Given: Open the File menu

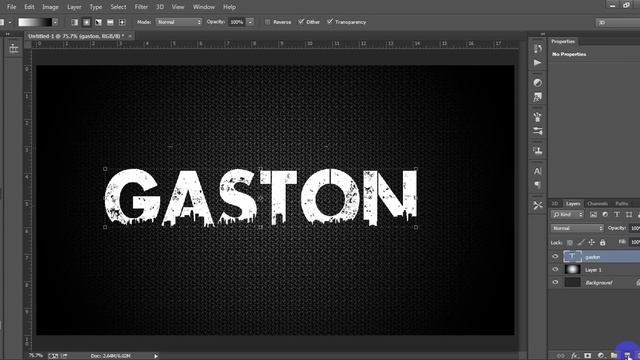Looking at the screenshot, I should (x=11, y=7).
